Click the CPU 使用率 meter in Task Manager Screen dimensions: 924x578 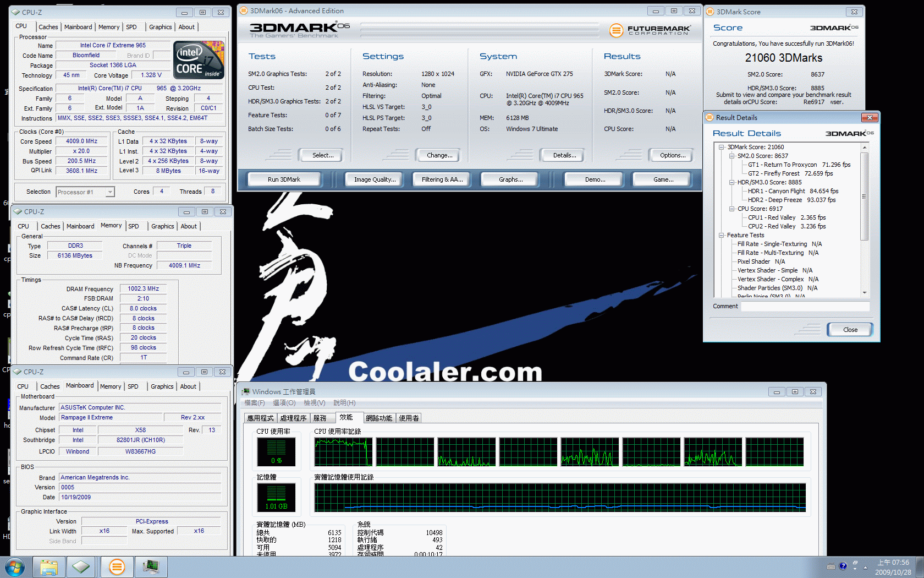click(276, 452)
